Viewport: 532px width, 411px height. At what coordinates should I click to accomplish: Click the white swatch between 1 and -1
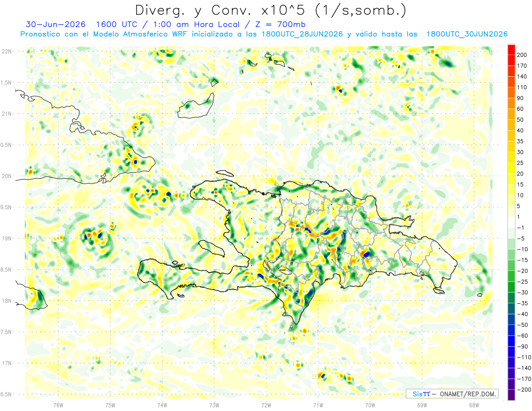tap(511, 222)
